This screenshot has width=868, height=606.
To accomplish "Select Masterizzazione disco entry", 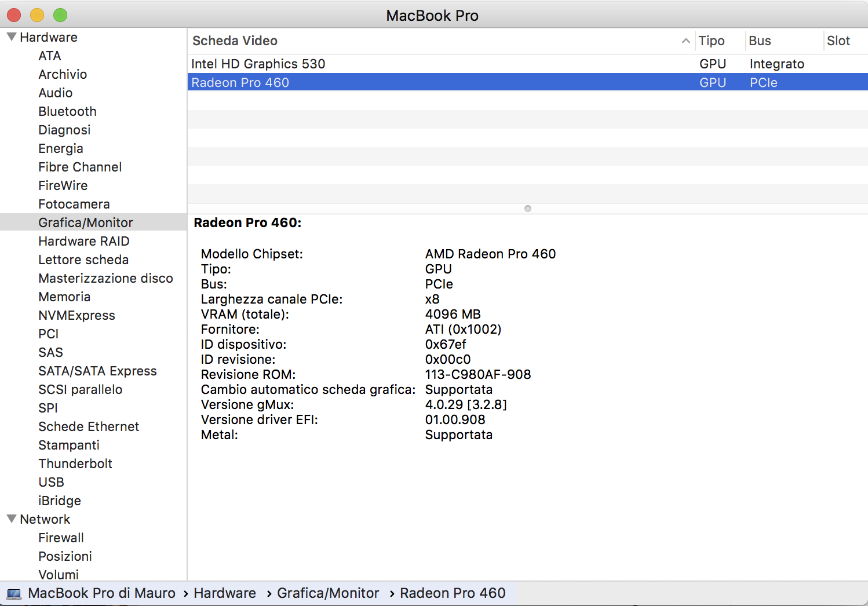I will coord(105,278).
